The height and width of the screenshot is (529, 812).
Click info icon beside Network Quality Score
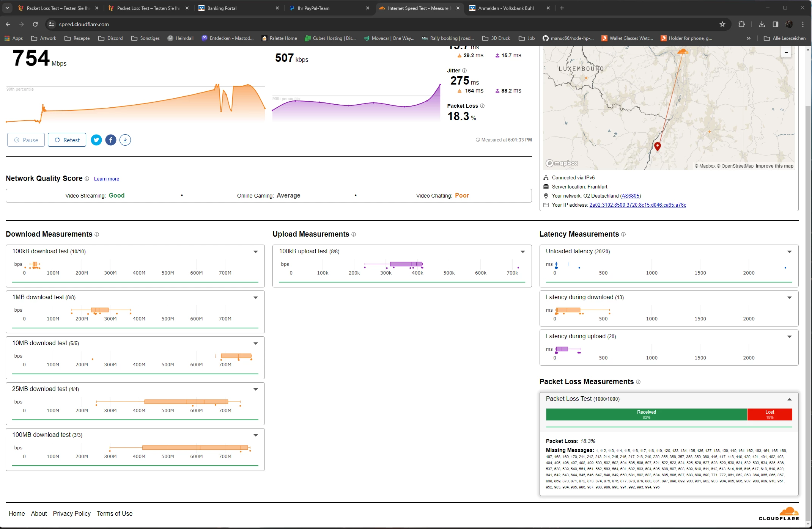tap(87, 179)
